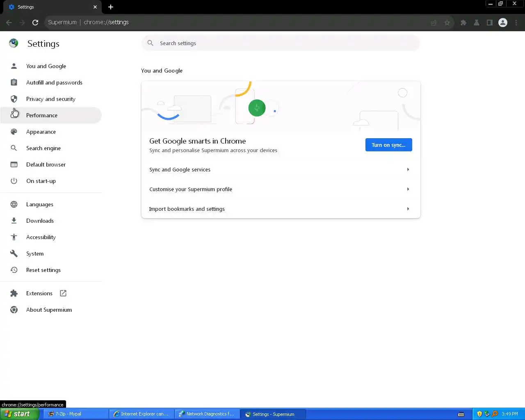Toggle the side panel icon
The height and width of the screenshot is (420, 525).
(490, 23)
